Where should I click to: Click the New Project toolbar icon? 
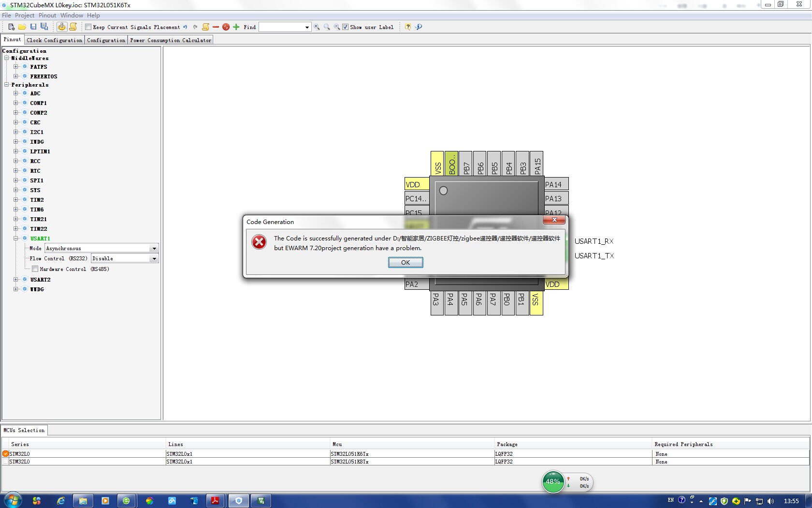(11, 27)
